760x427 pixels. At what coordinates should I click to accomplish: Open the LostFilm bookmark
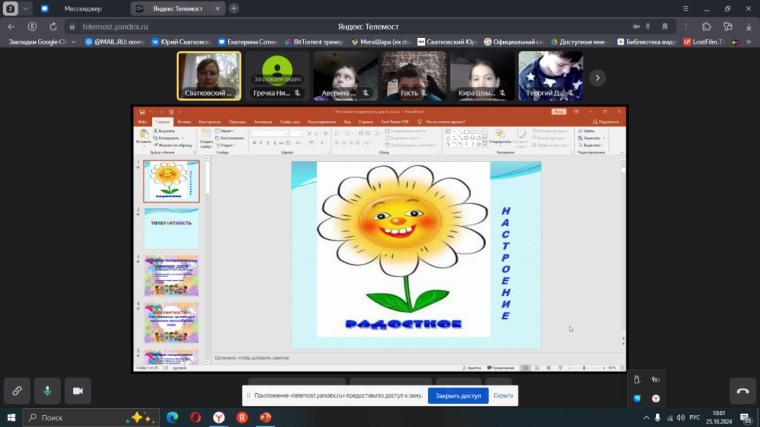click(x=704, y=42)
